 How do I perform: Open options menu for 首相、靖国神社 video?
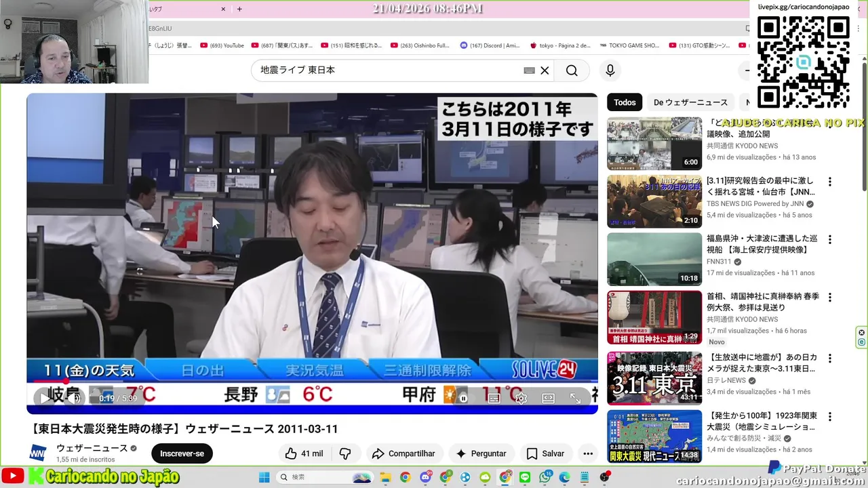click(829, 297)
